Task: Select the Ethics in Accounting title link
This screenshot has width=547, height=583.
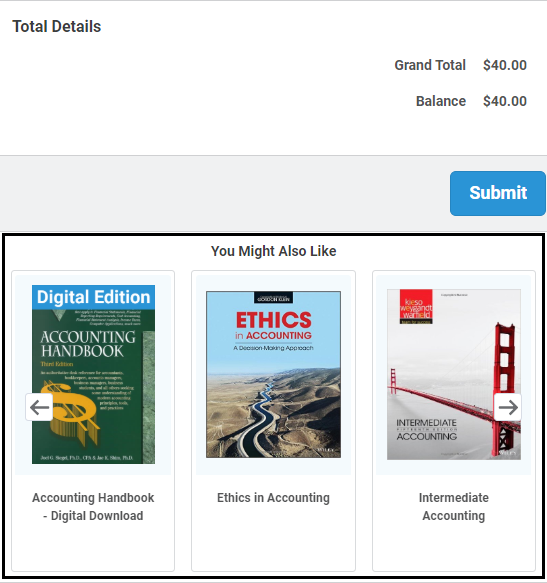Action: tap(273, 497)
